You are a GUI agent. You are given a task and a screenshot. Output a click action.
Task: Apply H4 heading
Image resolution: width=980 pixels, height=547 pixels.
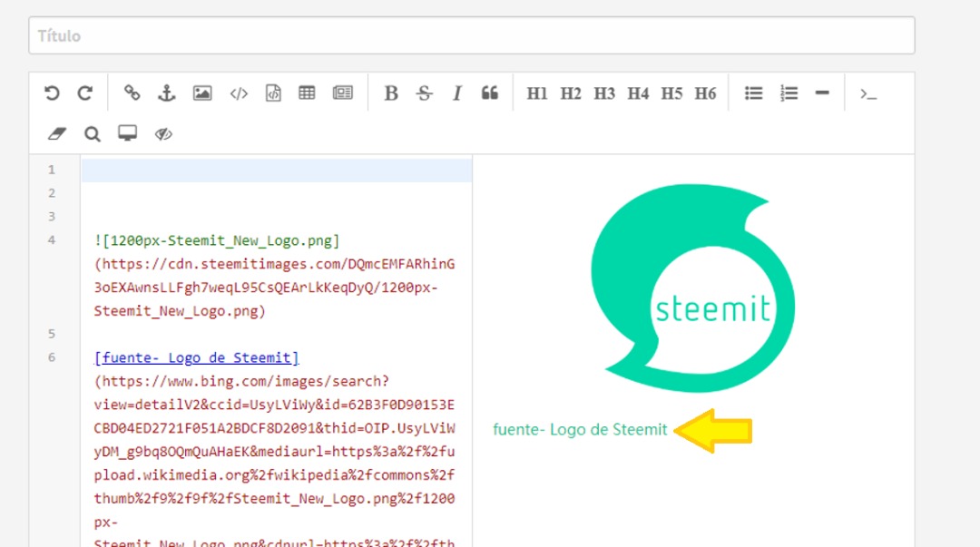[638, 93]
